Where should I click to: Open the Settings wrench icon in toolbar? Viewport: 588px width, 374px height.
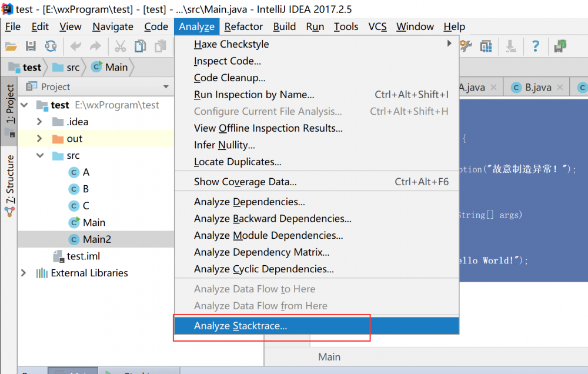(466, 46)
